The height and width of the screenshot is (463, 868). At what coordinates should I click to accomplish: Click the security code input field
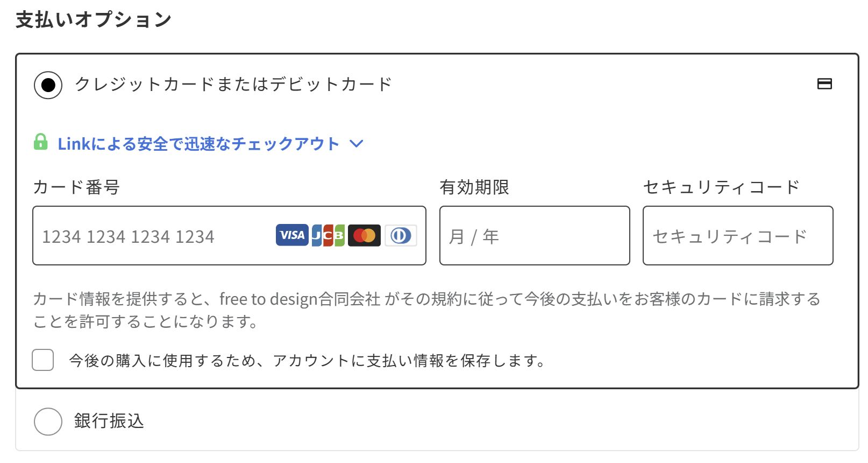[737, 236]
